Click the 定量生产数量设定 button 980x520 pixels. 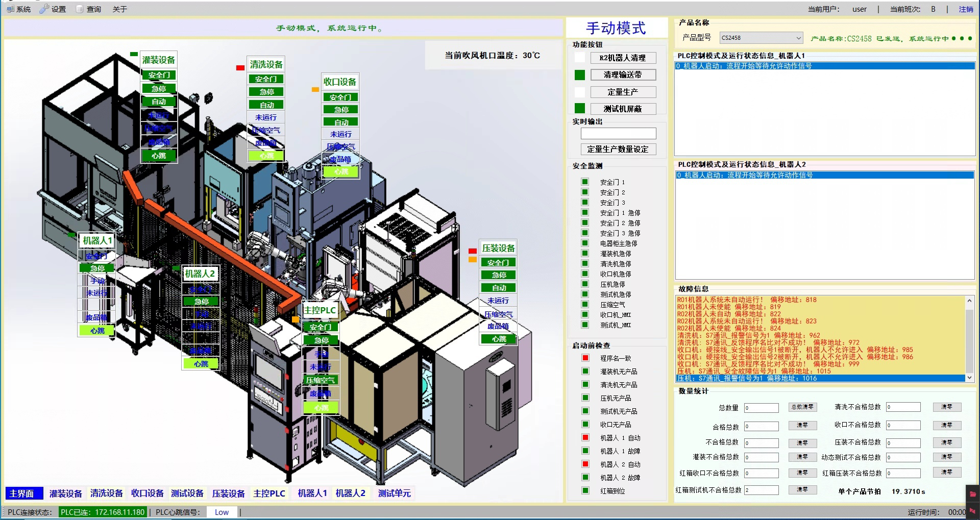(x=618, y=149)
